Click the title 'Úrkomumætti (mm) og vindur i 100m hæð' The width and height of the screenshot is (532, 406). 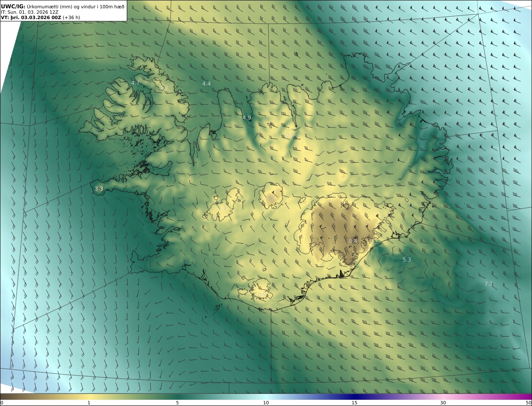point(76,7)
